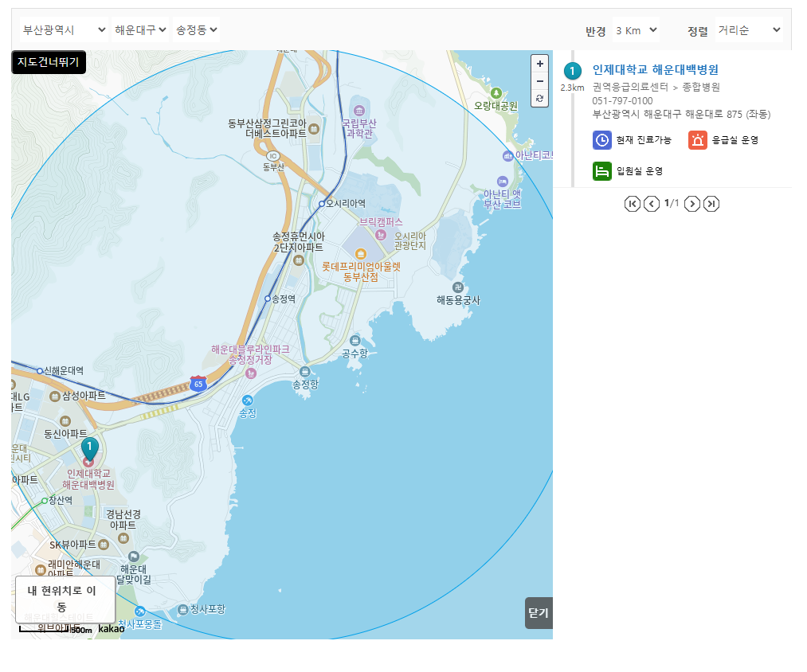Click the 닫기 close button on the map
807x672 pixels.
click(x=538, y=613)
